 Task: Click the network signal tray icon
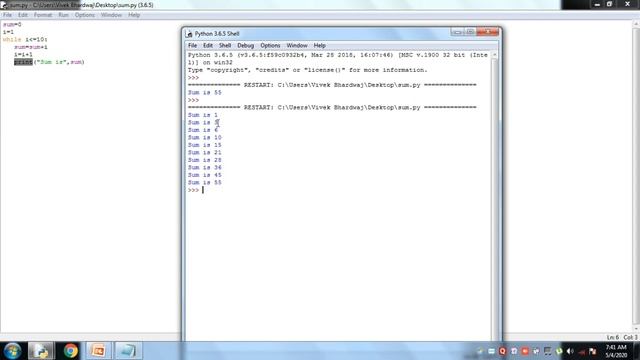click(x=582, y=351)
